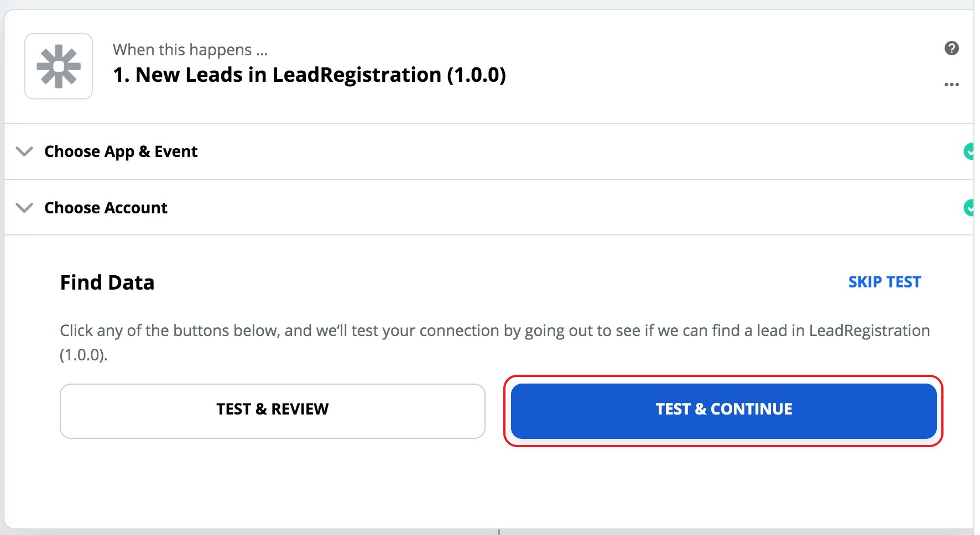This screenshot has height=535, width=980.
Task: Select the step title New Leads in LeadRegistration
Action: pos(309,75)
